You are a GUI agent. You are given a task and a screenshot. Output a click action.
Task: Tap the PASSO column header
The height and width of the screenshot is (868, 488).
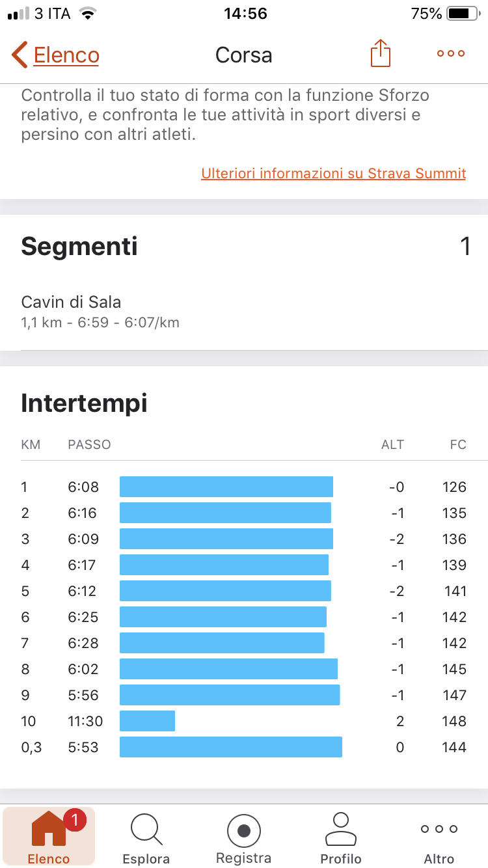pyautogui.click(x=89, y=445)
